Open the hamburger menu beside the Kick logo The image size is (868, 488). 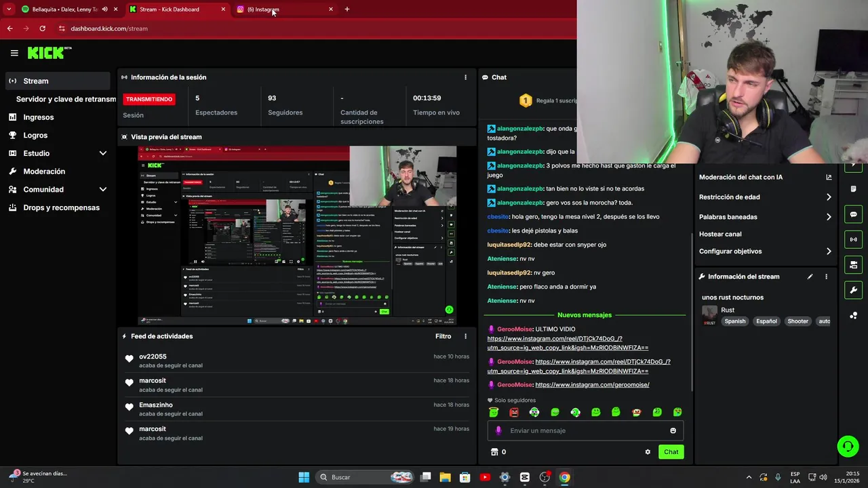(14, 53)
